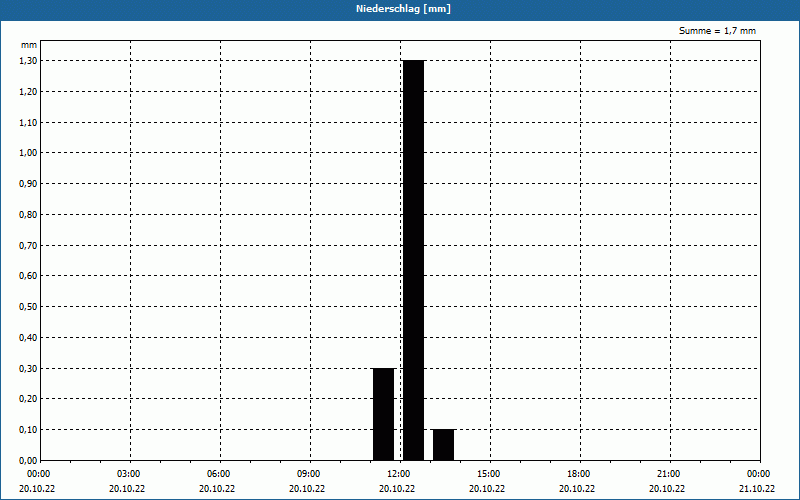Click the 0,30 y-axis label
800x500 pixels.
[28, 368]
